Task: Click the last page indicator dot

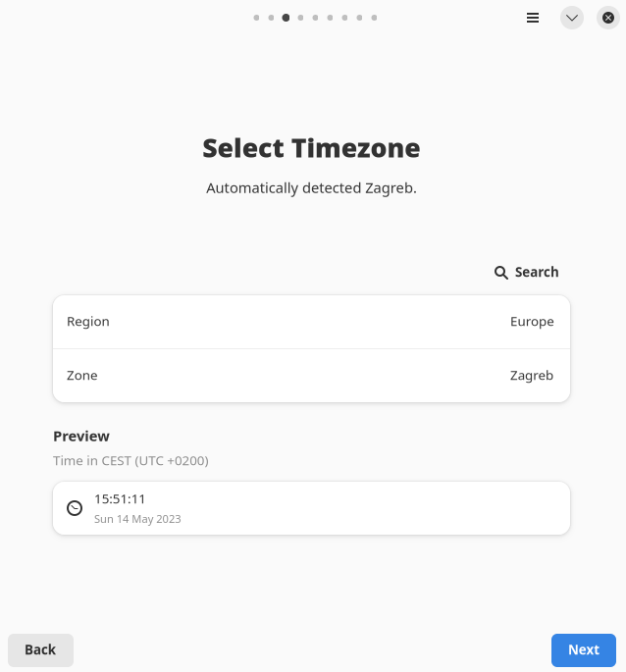Action: click(374, 18)
